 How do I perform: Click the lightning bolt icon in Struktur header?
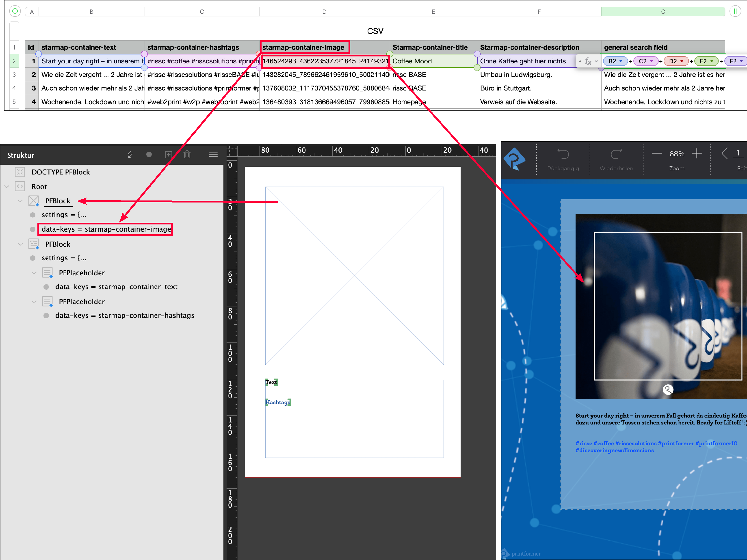click(130, 155)
